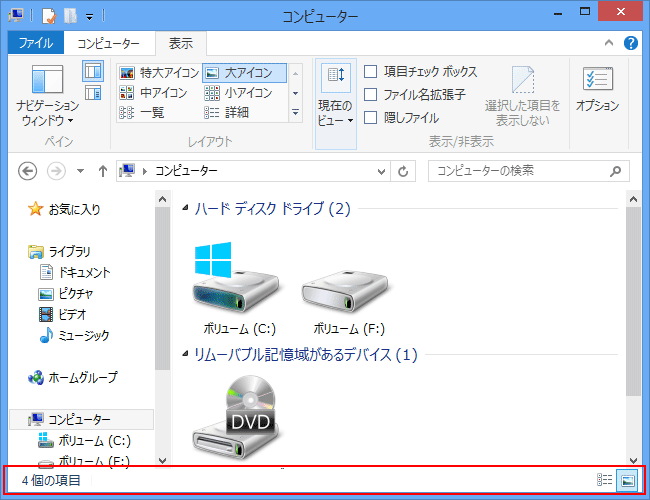Click the address bar breadcrumb arrow
650x500 pixels.
coord(145,171)
